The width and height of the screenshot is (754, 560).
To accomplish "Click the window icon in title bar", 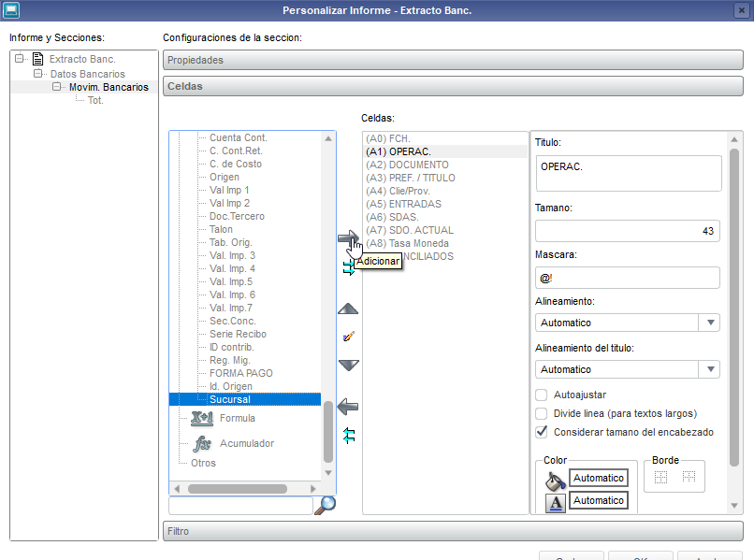I will click(10, 10).
